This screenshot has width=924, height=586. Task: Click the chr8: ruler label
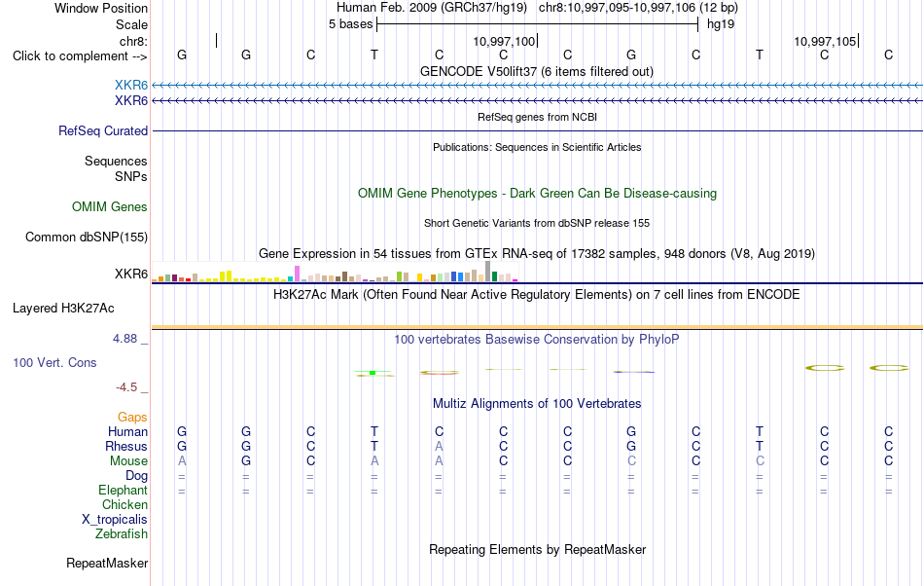133,41
